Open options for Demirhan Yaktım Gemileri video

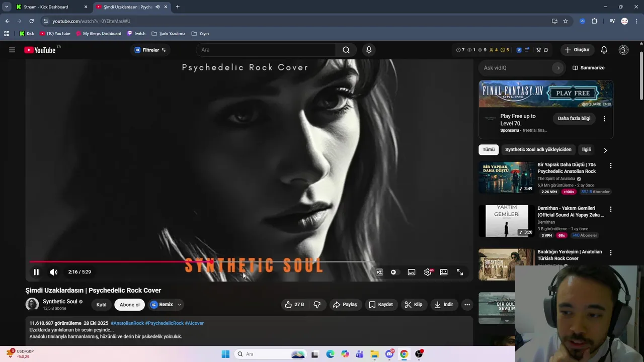click(x=611, y=209)
